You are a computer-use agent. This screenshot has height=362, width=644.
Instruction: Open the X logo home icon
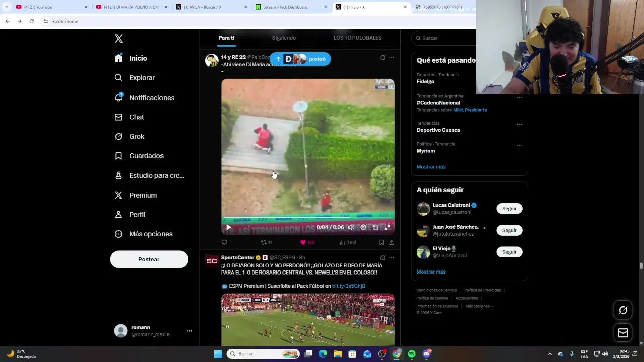pos(119,39)
